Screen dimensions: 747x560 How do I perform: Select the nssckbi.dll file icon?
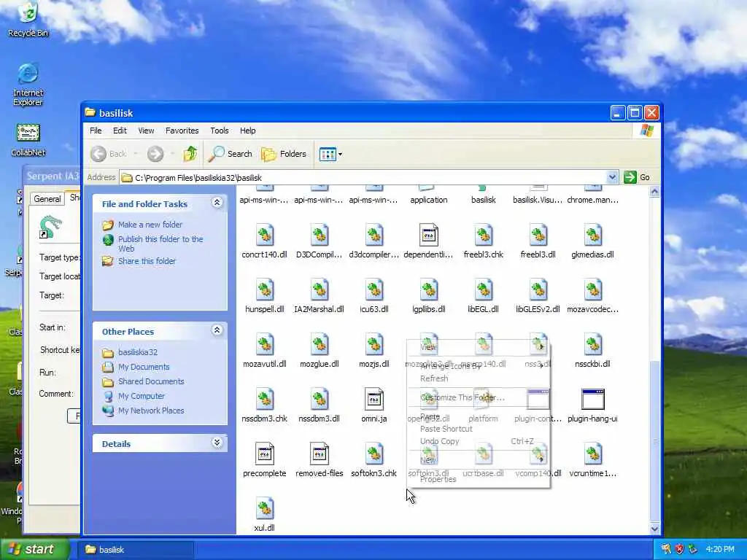click(592, 345)
